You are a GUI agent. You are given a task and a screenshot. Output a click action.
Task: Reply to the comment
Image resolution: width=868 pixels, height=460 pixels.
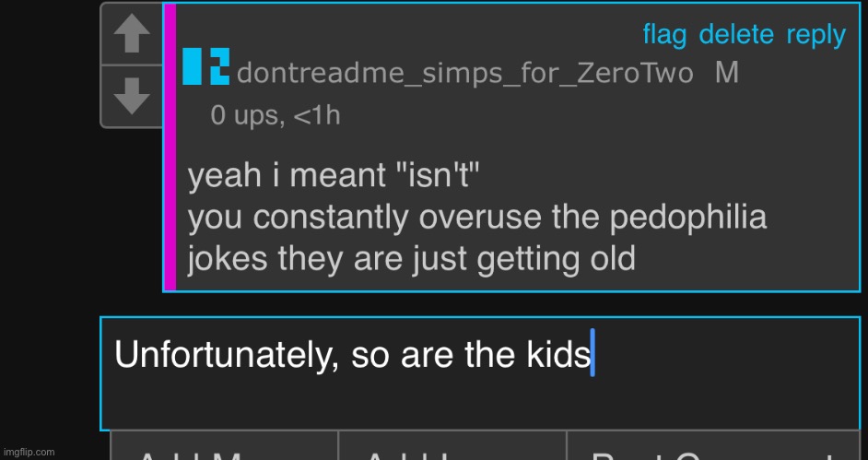point(815,35)
